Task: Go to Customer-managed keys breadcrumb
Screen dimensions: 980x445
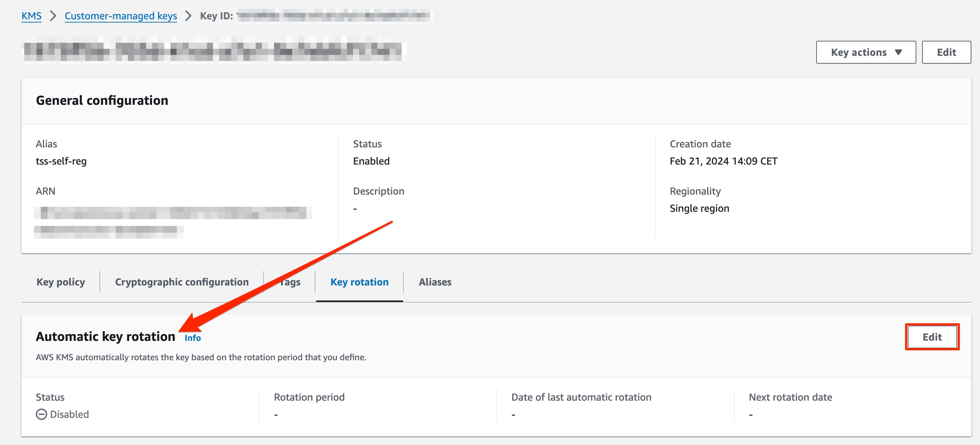Action: click(x=121, y=16)
